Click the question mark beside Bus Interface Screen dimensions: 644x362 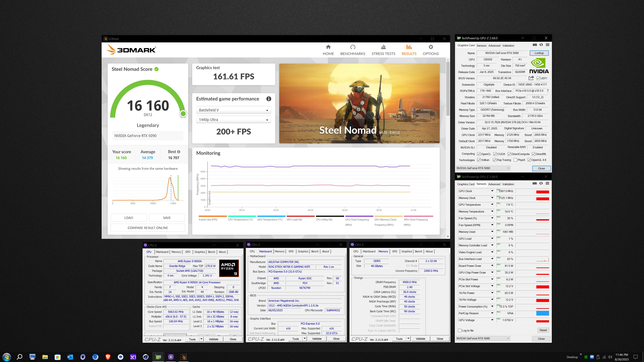[x=548, y=91]
